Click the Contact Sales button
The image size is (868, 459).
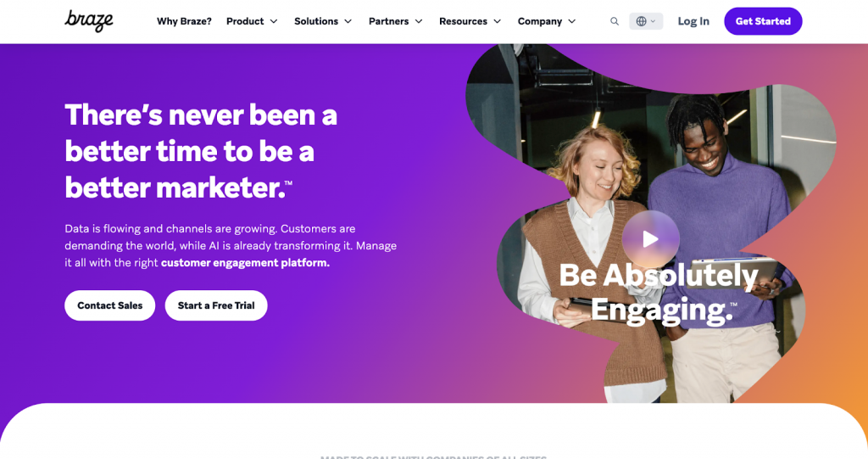[x=109, y=305]
